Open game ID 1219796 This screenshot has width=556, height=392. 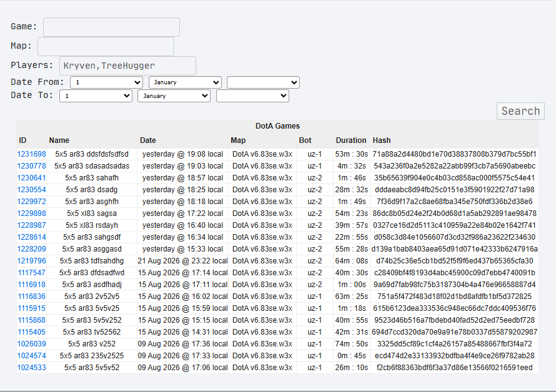[32, 261]
